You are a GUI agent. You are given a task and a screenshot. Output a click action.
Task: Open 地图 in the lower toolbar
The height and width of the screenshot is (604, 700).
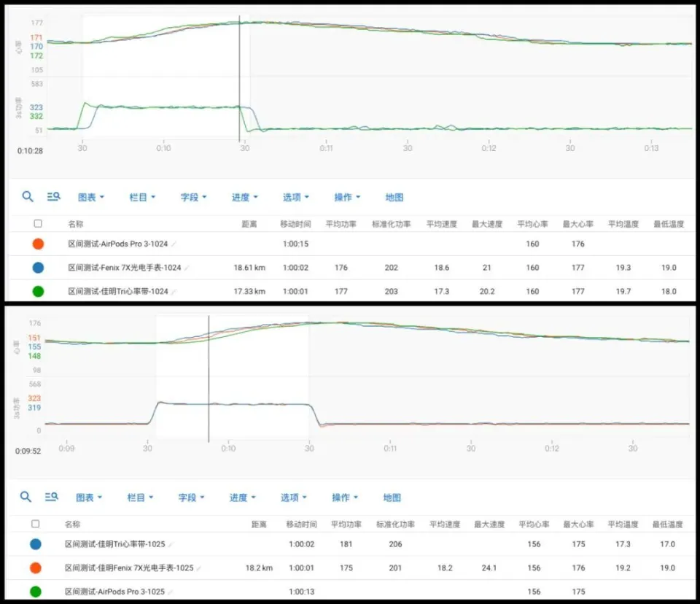(392, 497)
